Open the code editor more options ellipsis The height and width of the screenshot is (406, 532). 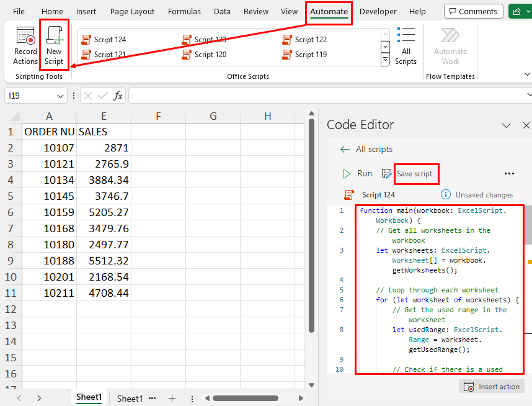pyautogui.click(x=509, y=174)
